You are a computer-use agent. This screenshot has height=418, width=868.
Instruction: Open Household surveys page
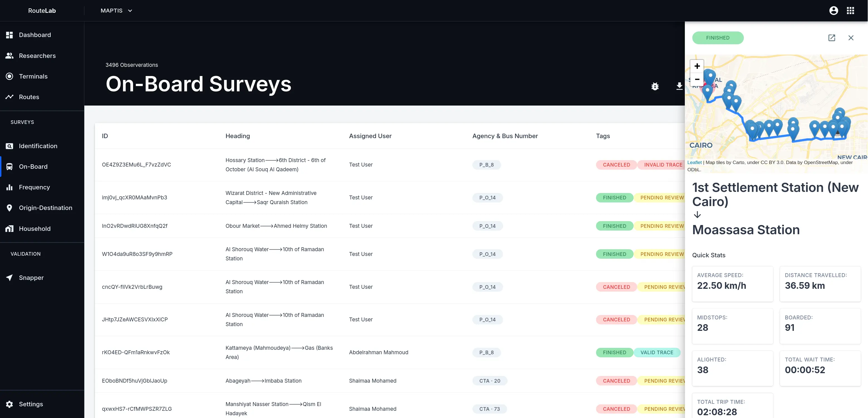click(35, 229)
